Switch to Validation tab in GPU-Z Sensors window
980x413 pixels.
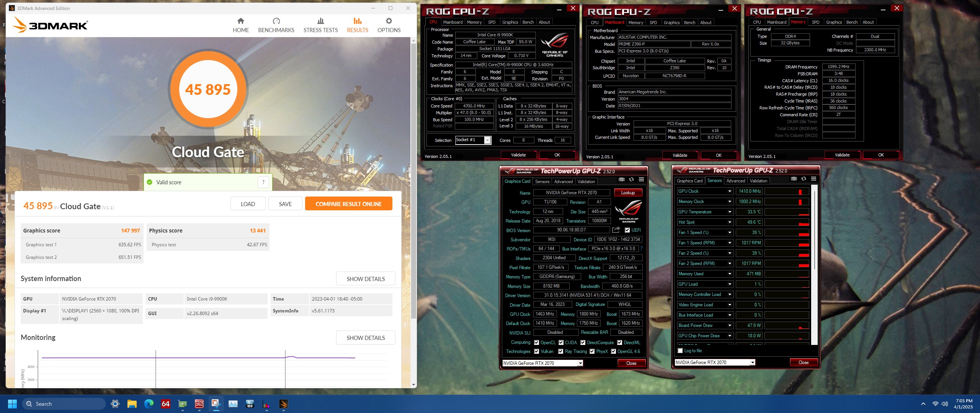pos(758,181)
